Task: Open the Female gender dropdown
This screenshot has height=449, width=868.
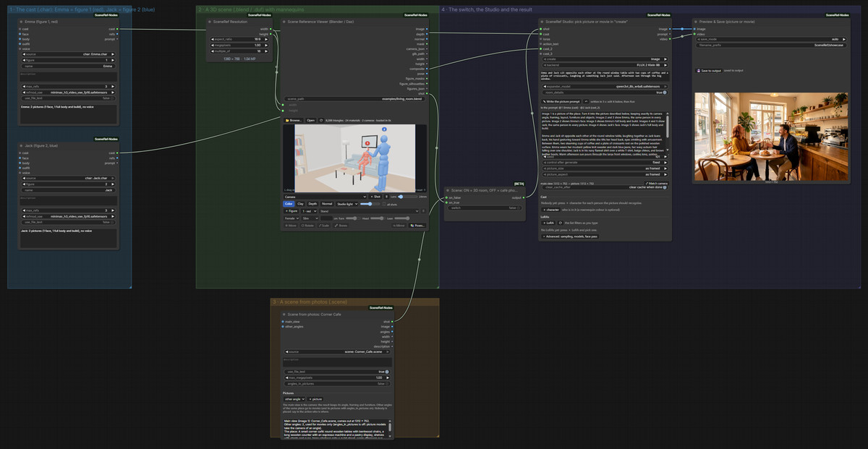Action: coord(292,218)
